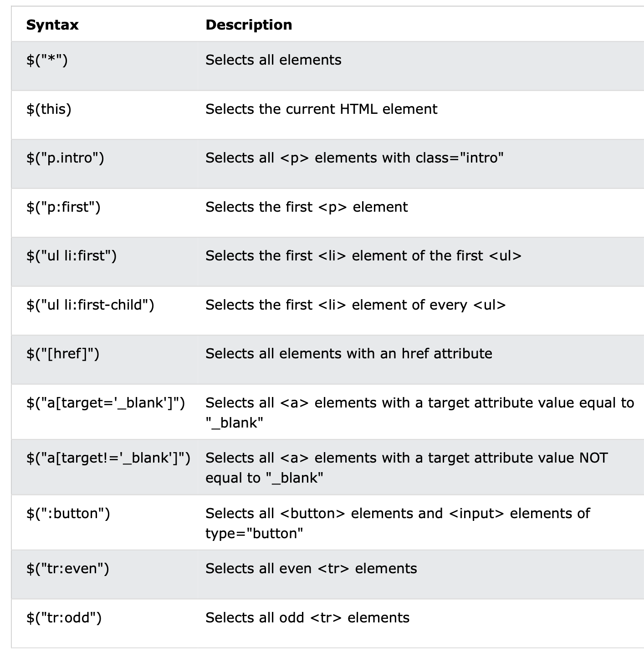Click the $("a[target='_blank']") syntax cell
Viewport: 644px width, 652px height.
(106, 403)
